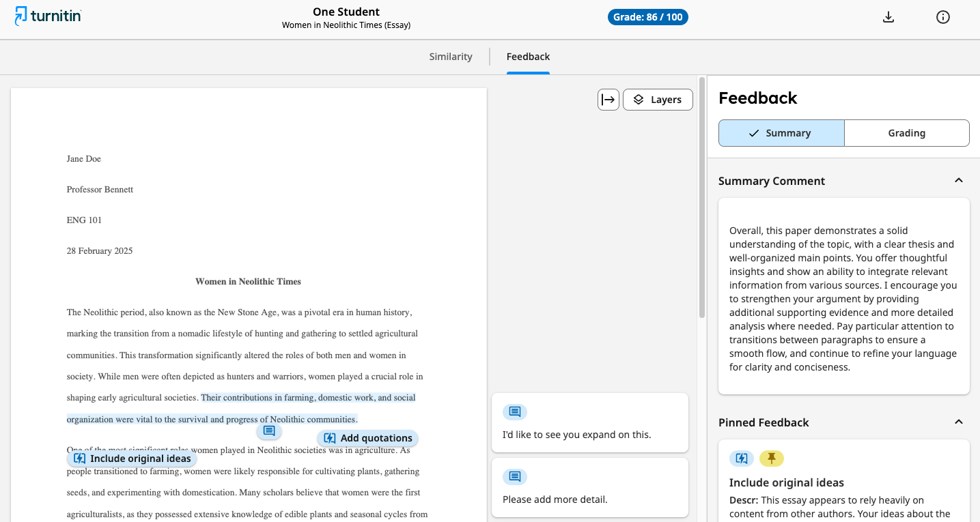Open the Layers button
Screen dimensions: 980x522
[658, 100]
